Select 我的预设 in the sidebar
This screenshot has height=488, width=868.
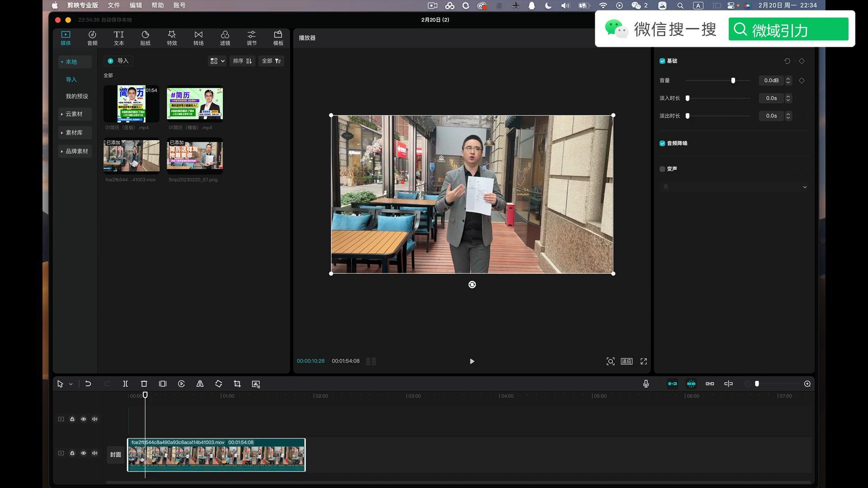pos(77,96)
